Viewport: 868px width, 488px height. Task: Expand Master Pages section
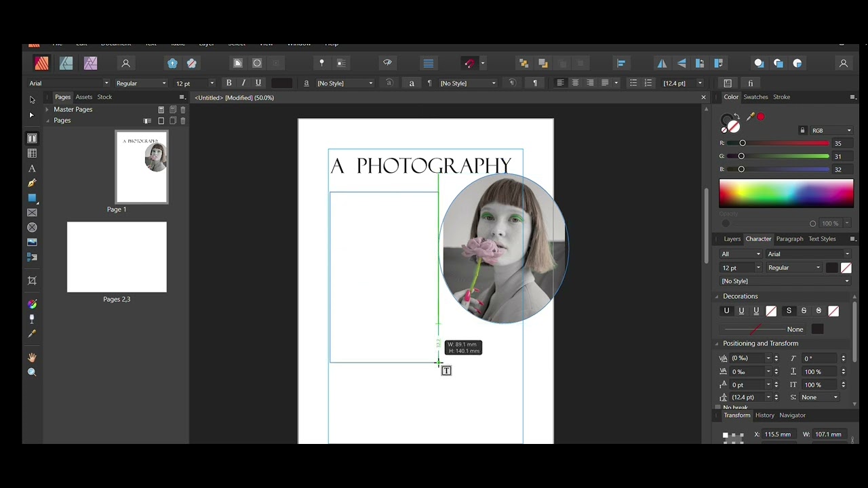[47, 109]
